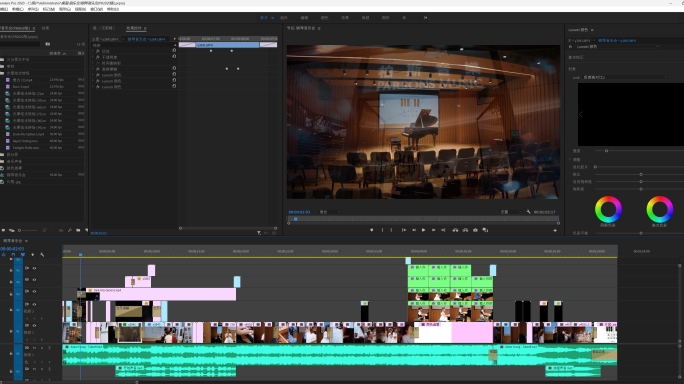Viewport: 684px width, 384px height.
Task: Toggle voice-over record on audio track A1
Action: (x=49, y=348)
